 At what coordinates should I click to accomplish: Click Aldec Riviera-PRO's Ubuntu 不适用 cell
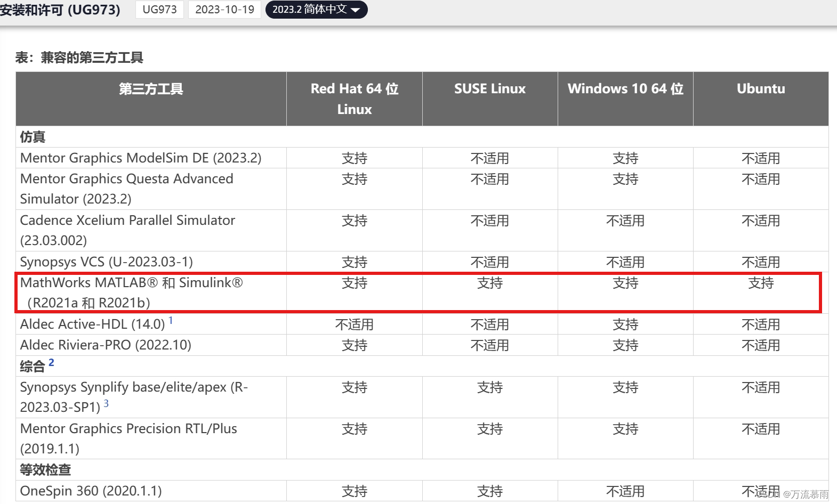coord(761,345)
